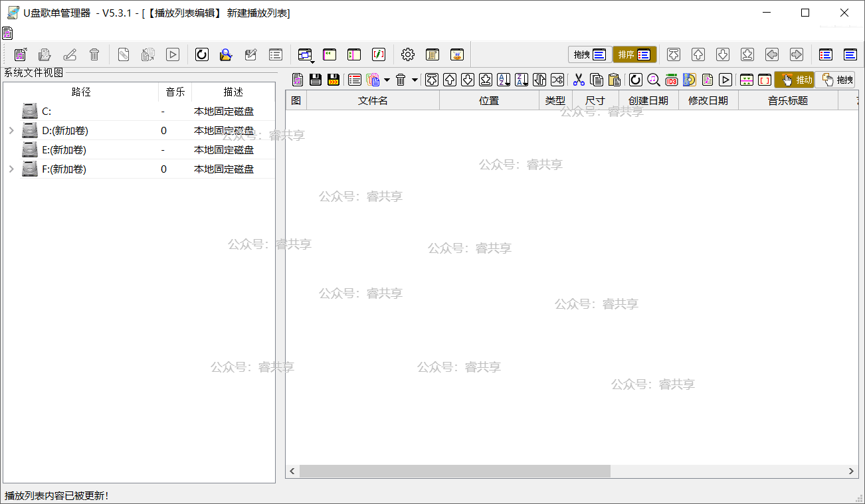
Task: Click the ID3 tag editor icon
Action: [x=671, y=80]
